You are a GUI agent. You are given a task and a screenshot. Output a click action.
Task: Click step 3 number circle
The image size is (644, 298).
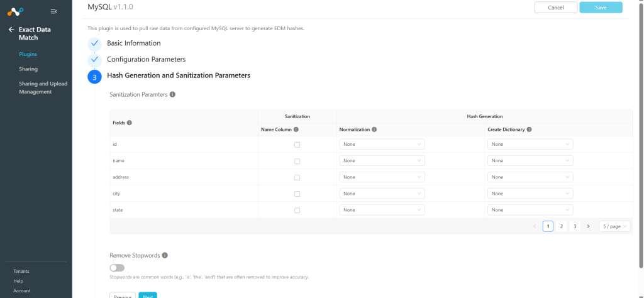click(94, 77)
